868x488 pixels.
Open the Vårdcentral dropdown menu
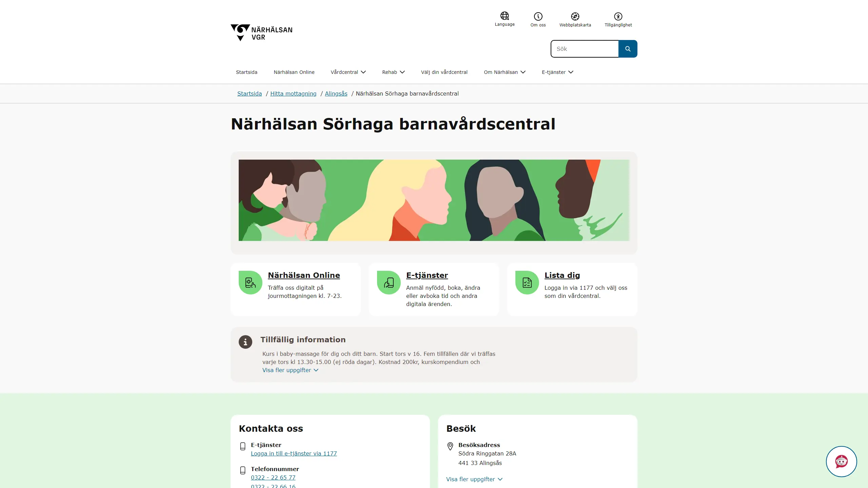(x=348, y=72)
